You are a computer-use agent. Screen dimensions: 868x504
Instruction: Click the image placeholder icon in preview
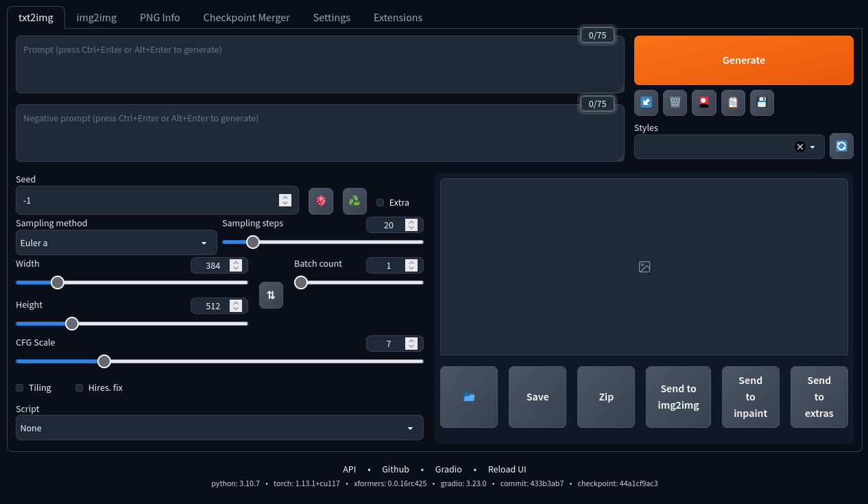644,267
